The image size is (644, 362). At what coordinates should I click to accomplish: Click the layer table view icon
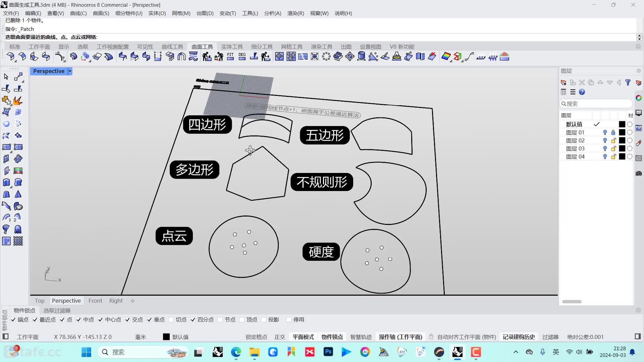point(563,92)
